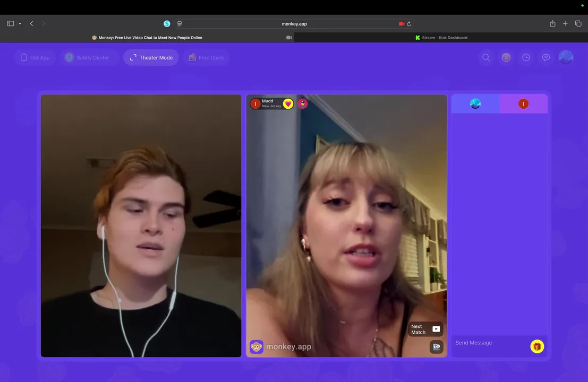Viewport: 588px width, 382px height.
Task: Click the screenshot icon under Next Match
Action: (437, 347)
